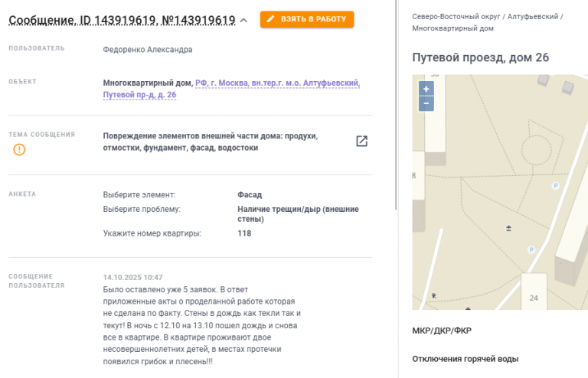The image size is (588, 378).
Task: Click the orange warning icon under 'Тема сообщения'
Action: click(x=19, y=149)
